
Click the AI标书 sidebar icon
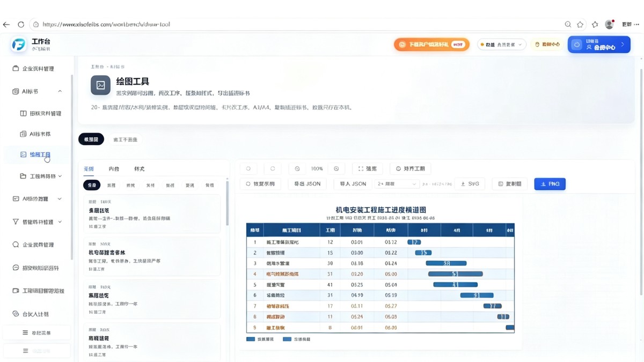[x=16, y=92]
